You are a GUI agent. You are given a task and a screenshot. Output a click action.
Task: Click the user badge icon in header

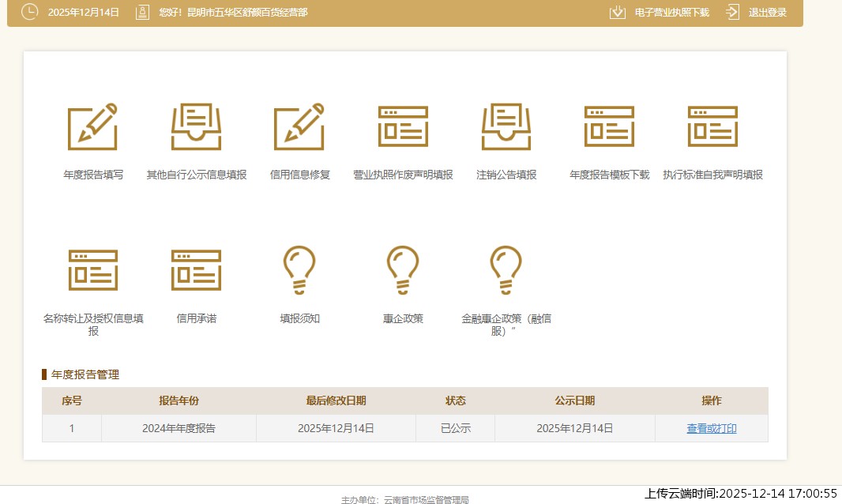coord(142,12)
